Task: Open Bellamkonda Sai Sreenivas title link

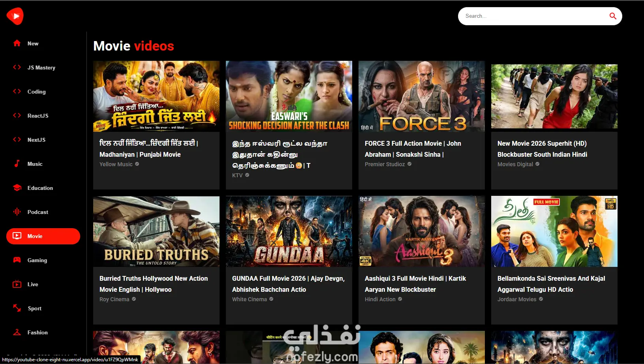Action: pyautogui.click(x=551, y=284)
